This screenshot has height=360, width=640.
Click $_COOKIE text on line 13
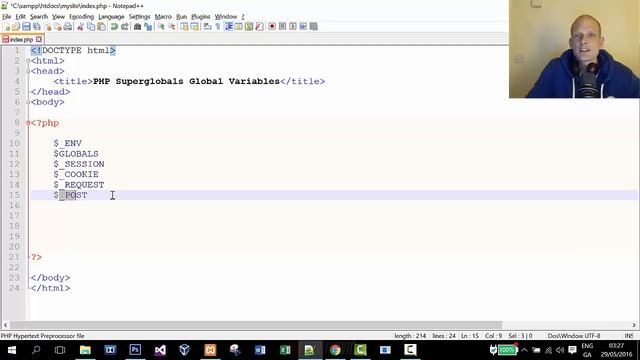click(x=76, y=174)
